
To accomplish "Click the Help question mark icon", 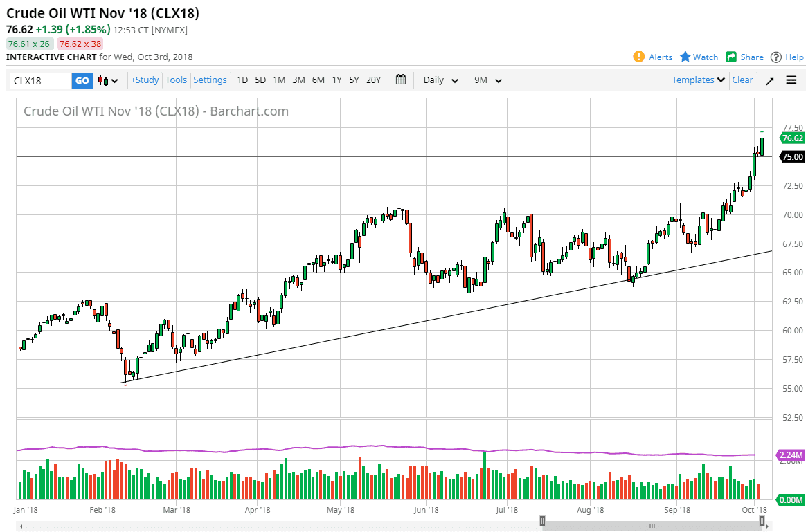I will [776, 57].
